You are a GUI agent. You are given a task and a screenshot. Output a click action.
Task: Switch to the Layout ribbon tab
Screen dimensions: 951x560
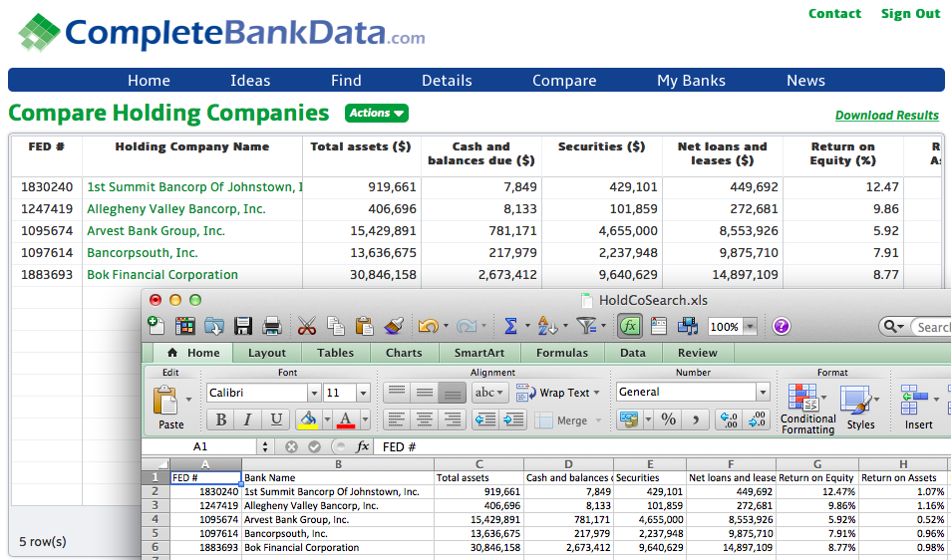click(x=267, y=353)
